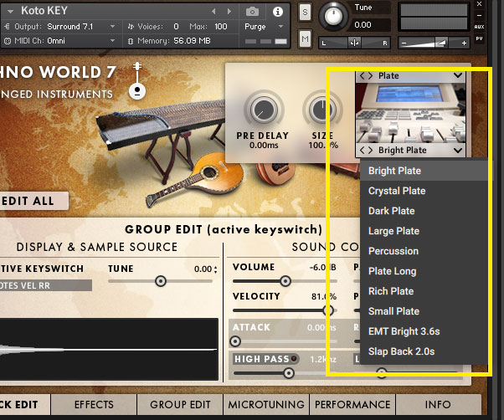Viewport: 504px width, 420px height.
Task: Click the volume plus icon
Action: (x=464, y=43)
